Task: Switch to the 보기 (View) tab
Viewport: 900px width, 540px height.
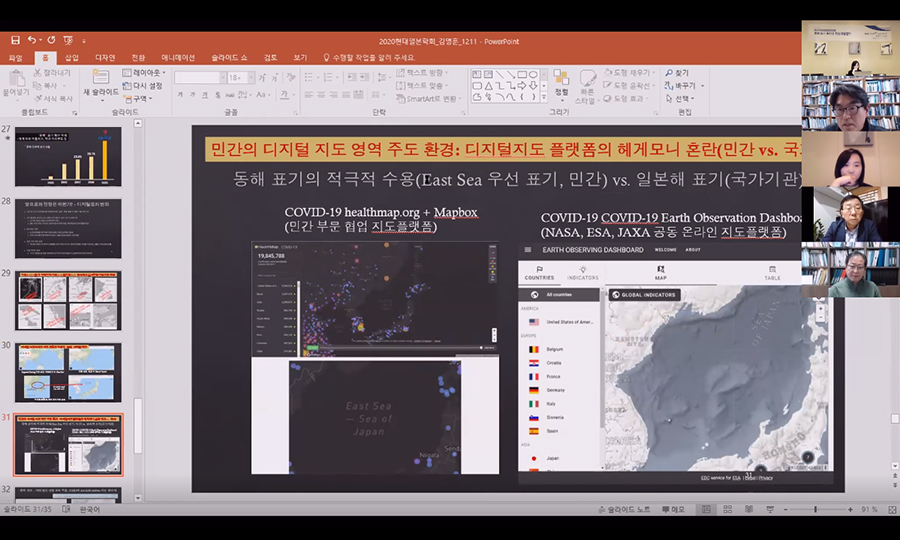Action: click(300, 57)
